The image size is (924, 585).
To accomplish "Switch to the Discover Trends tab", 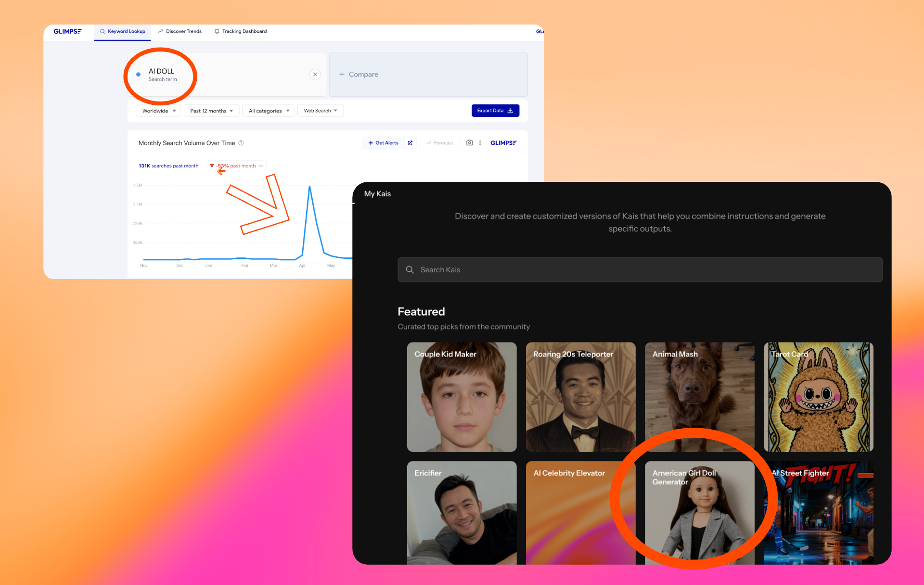I will click(x=183, y=31).
